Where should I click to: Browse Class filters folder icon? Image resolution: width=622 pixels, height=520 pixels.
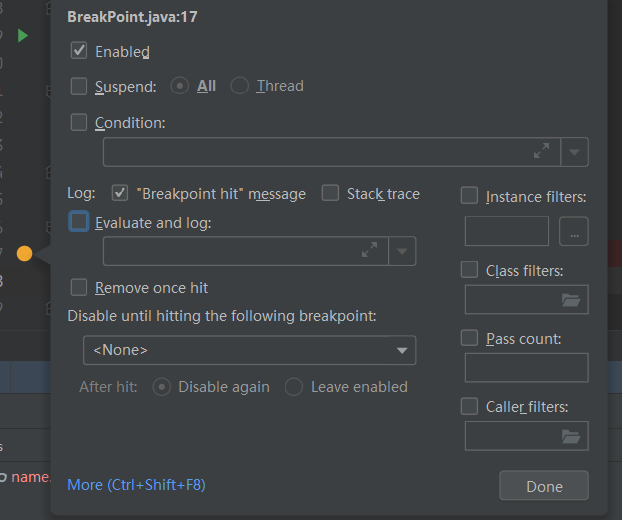tap(571, 300)
